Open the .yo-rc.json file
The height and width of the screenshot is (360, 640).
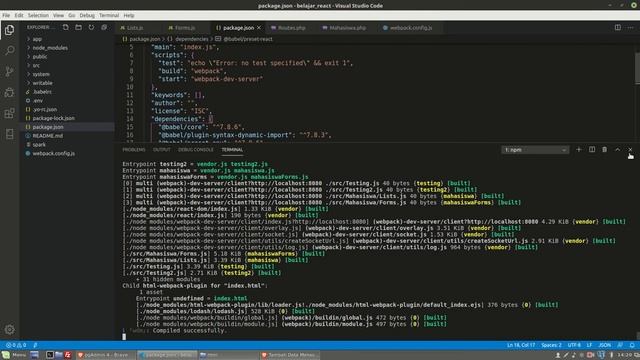click(45, 109)
